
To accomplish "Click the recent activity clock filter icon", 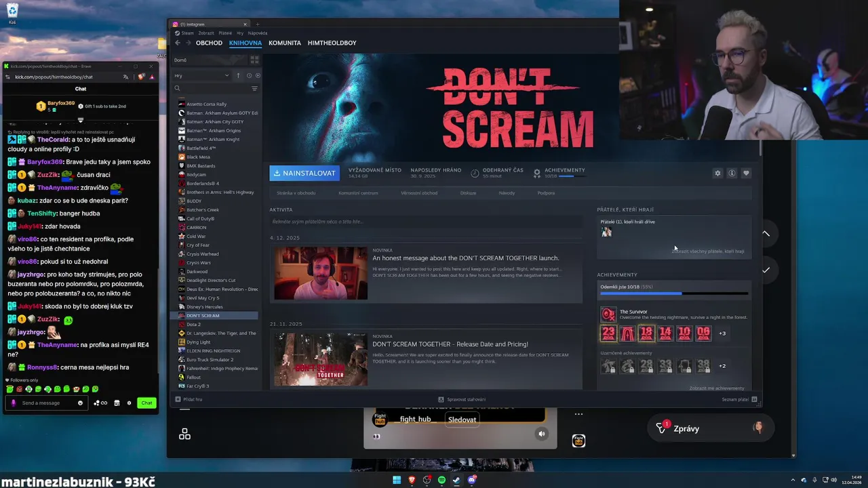I will (x=249, y=75).
